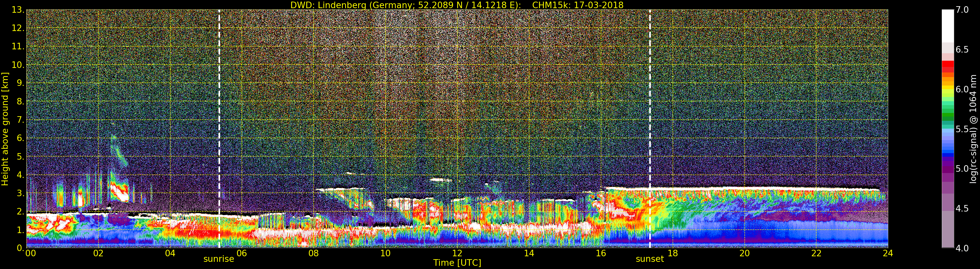This screenshot has width=980, height=269.
Task: Click the 'sunrise' label below the axis
Action: 219,259
